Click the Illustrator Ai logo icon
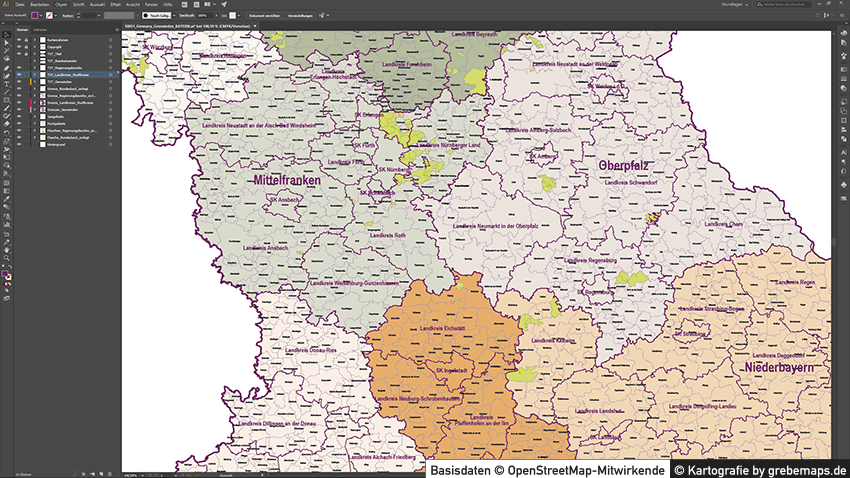 click(6, 5)
